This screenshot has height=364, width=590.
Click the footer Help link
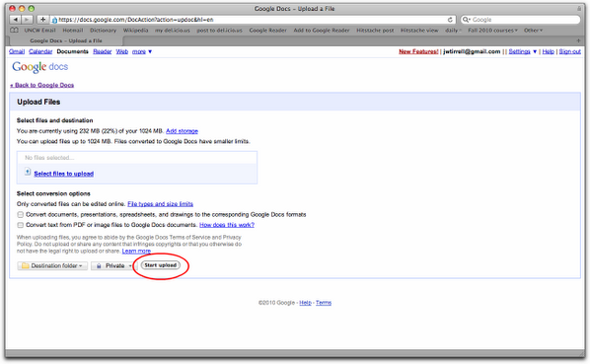pyautogui.click(x=305, y=303)
